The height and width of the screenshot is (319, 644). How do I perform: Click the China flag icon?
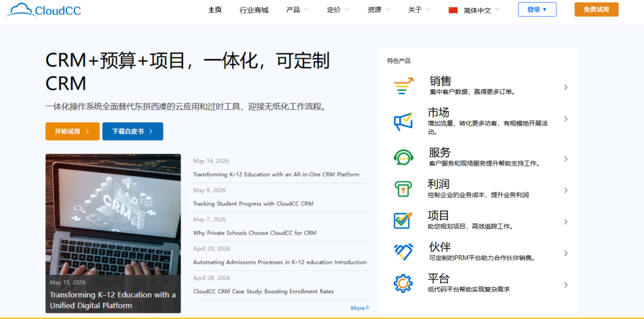pyautogui.click(x=453, y=10)
